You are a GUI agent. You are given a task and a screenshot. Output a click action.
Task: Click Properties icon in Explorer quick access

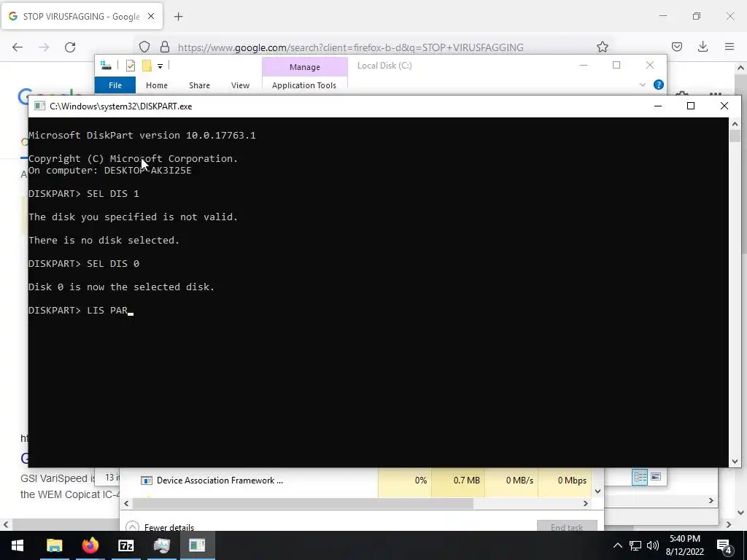(130, 66)
